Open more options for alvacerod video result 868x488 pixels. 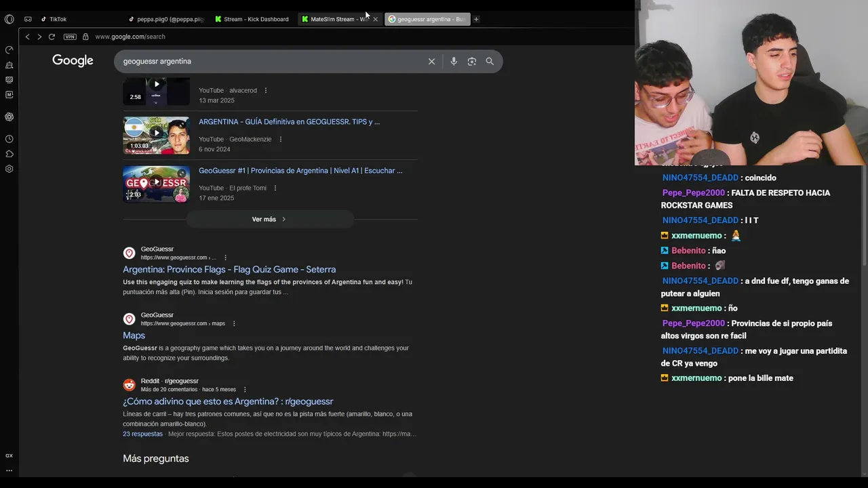pyautogui.click(x=265, y=90)
